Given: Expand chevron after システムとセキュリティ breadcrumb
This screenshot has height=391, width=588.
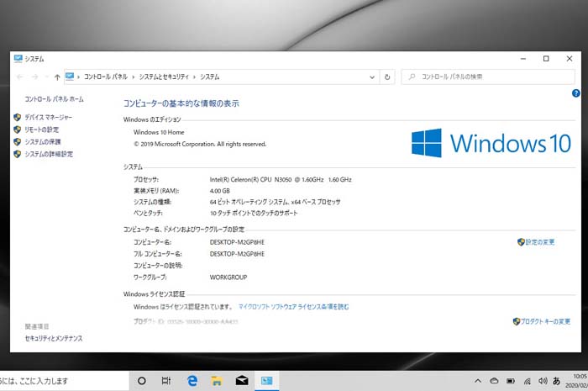Looking at the screenshot, I should tap(194, 77).
